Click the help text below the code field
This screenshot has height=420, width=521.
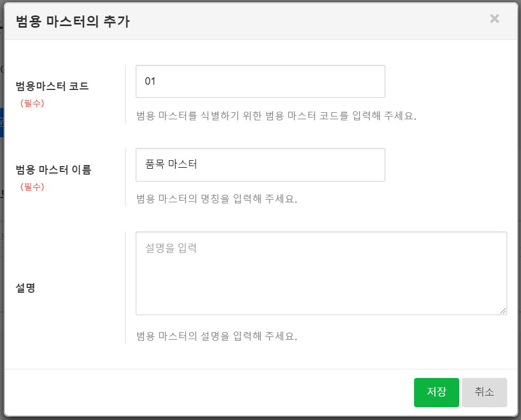pyautogui.click(x=276, y=116)
